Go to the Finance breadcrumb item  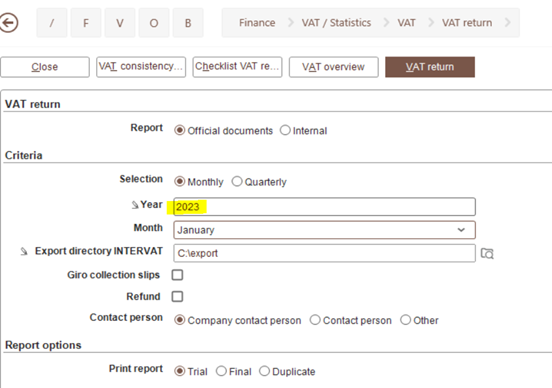[x=257, y=23]
